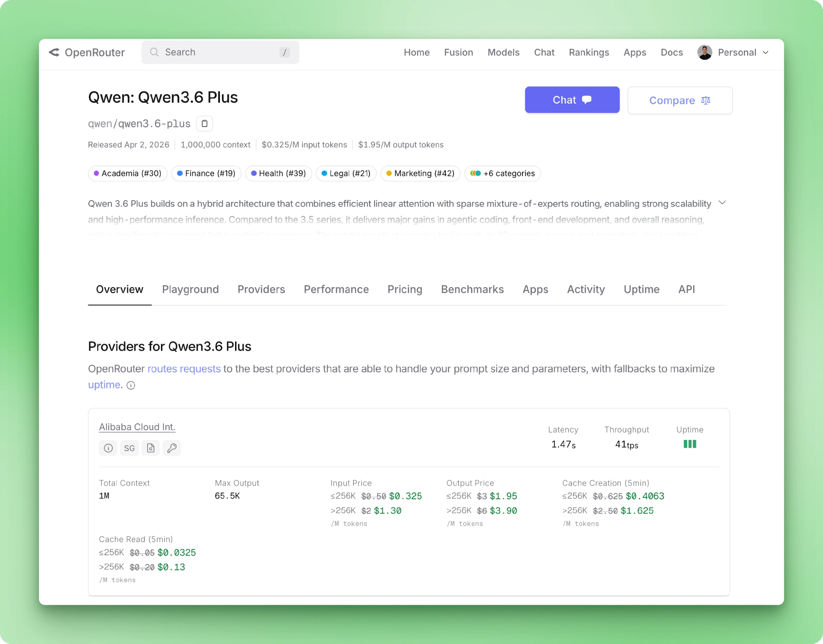
Task: Open the quantization document icon
Action: pos(151,448)
